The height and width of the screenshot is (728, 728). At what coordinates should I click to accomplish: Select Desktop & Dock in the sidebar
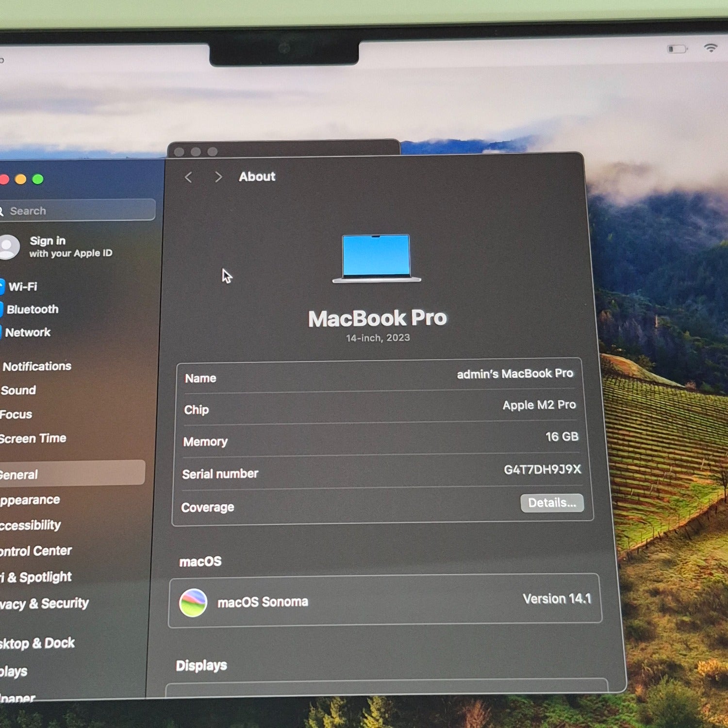click(x=37, y=644)
